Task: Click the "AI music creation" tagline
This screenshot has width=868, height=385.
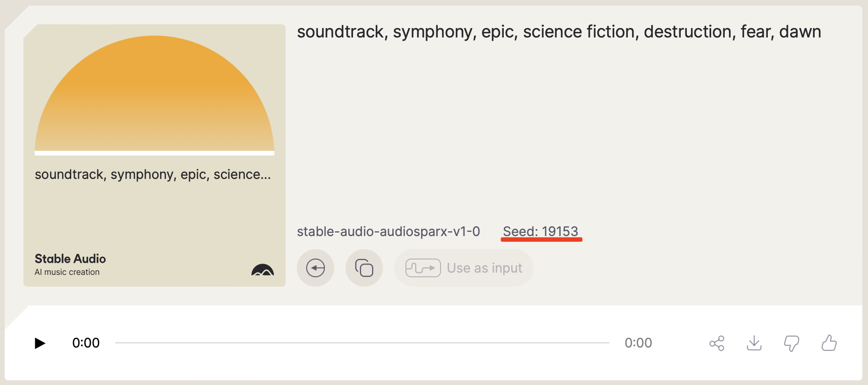Action: pos(67,272)
